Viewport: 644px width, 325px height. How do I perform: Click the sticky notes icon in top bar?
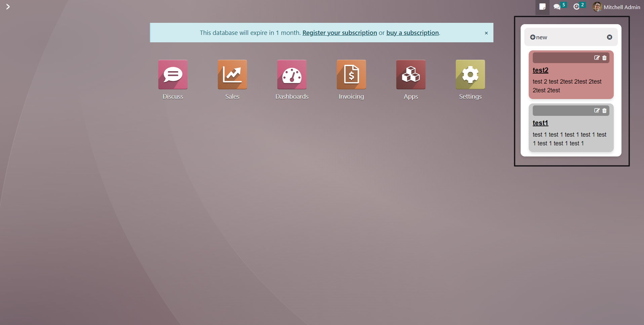(x=542, y=7)
